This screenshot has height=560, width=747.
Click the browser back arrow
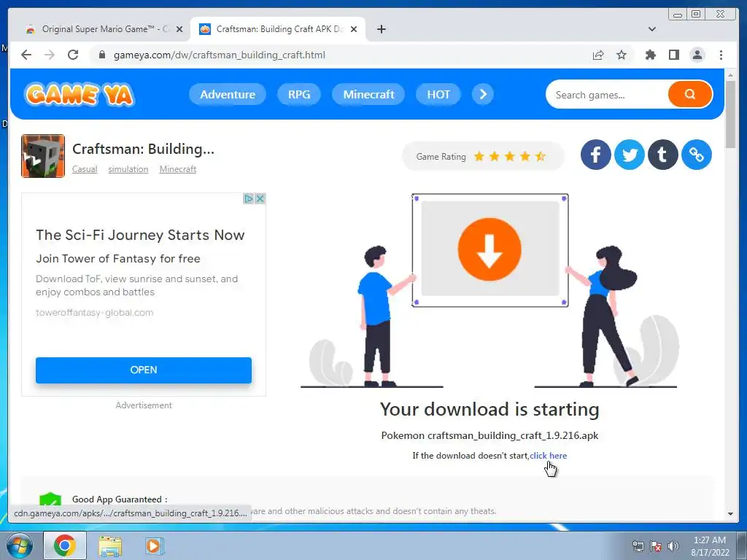point(26,55)
